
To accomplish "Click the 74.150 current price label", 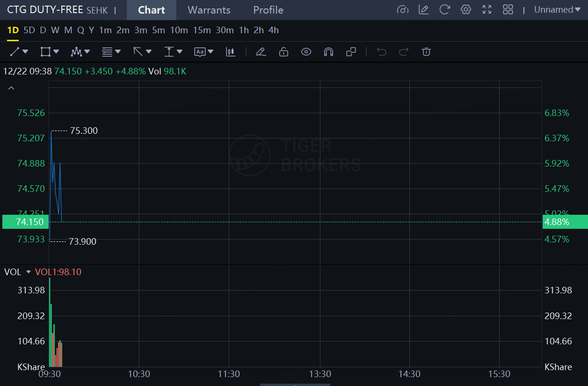I will (x=23, y=222).
